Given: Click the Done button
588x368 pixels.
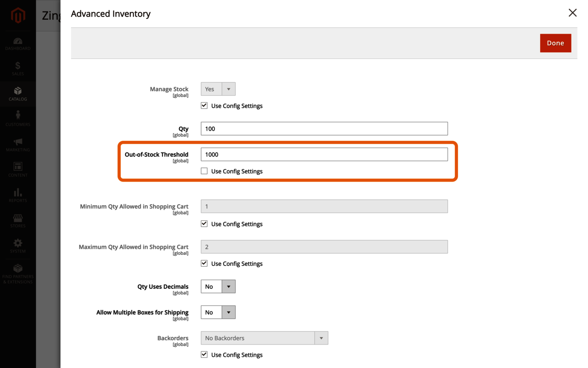Looking at the screenshot, I should click(x=555, y=43).
